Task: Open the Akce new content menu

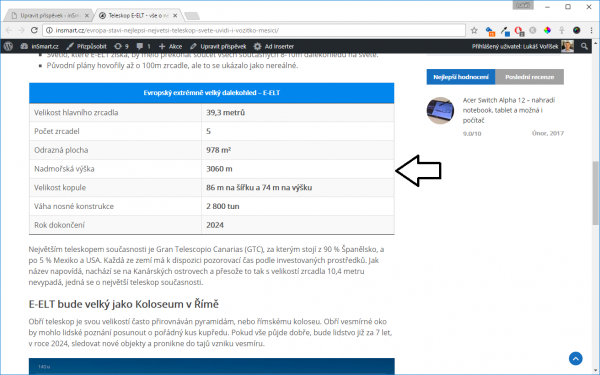Action: point(170,46)
